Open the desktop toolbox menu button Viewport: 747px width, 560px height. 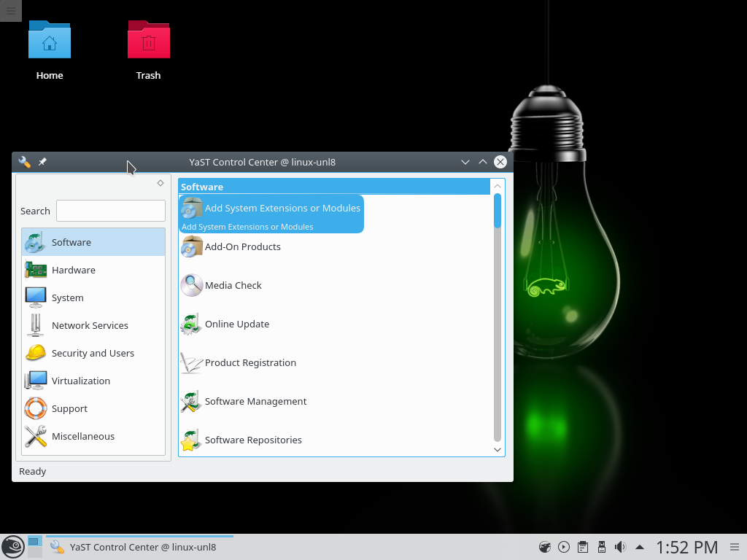10,10
